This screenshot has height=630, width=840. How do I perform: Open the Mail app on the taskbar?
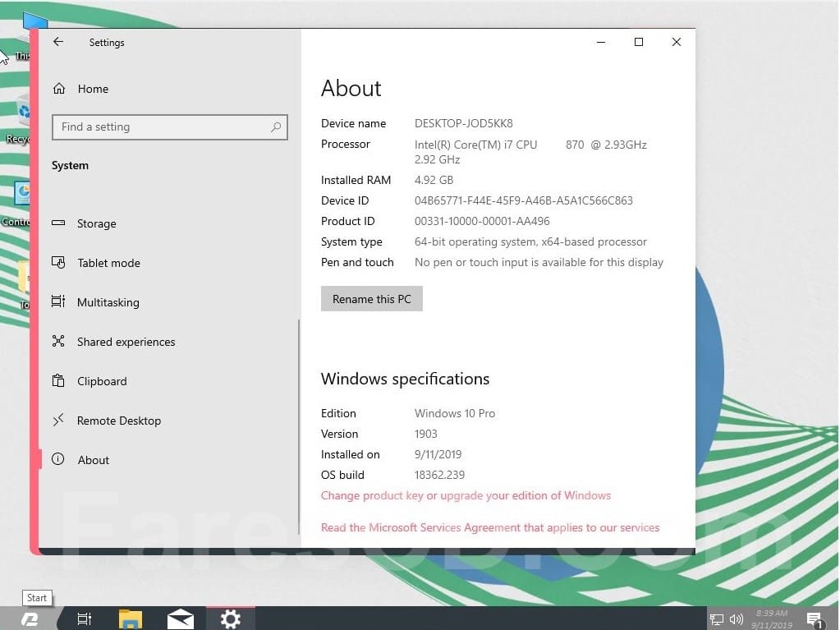[x=180, y=619]
